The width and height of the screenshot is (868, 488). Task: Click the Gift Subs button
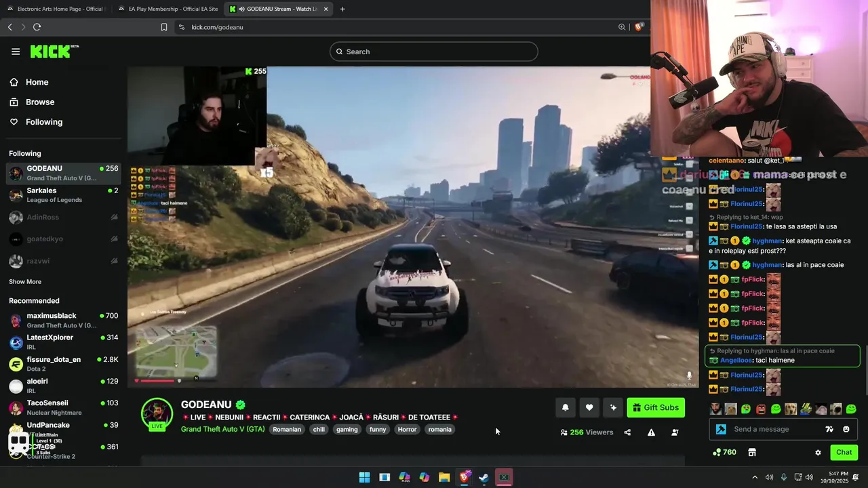tap(656, 407)
